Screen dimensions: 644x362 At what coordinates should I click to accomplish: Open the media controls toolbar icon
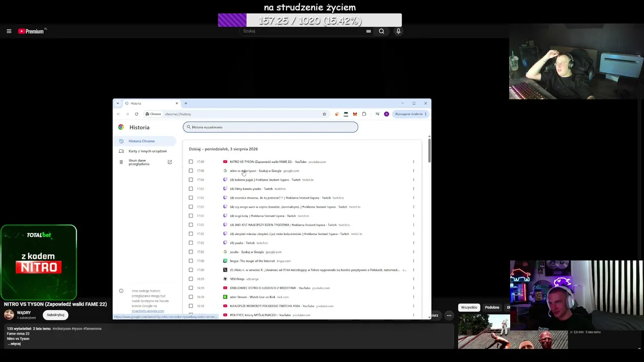click(x=377, y=114)
